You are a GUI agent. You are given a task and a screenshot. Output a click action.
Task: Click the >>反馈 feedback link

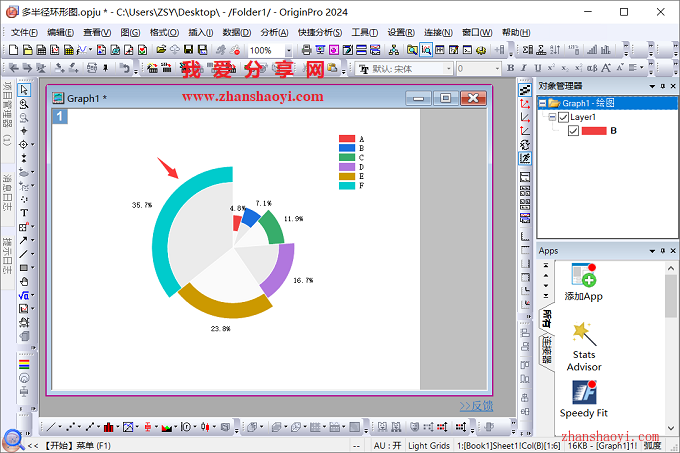(476, 406)
